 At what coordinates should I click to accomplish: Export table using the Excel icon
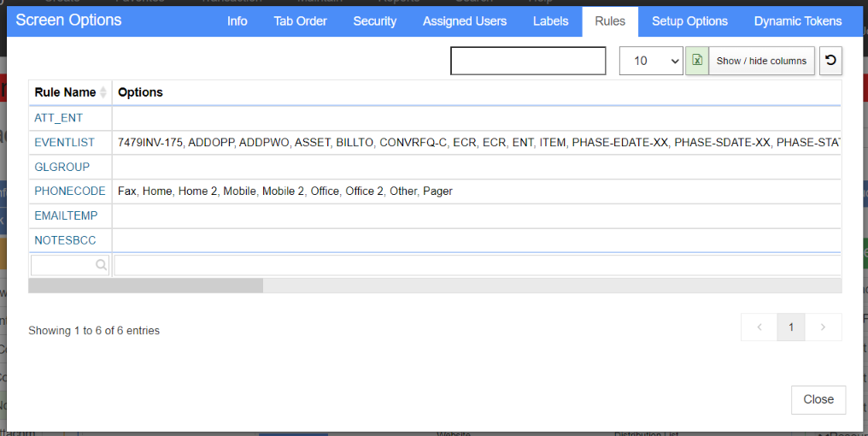pyautogui.click(x=697, y=61)
